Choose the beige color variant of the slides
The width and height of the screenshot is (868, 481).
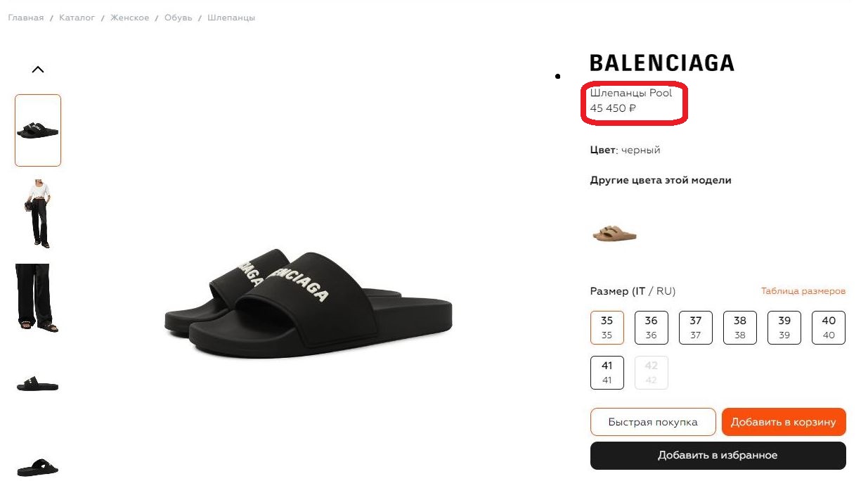[614, 233]
